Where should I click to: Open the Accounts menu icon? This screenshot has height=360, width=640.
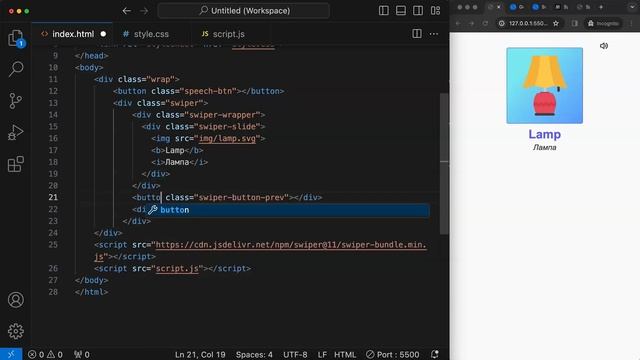16,300
